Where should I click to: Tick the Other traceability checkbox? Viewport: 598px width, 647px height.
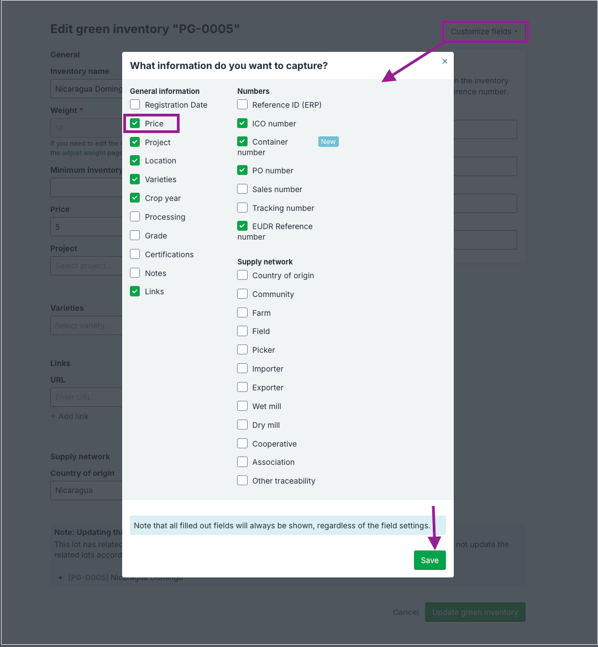(242, 481)
